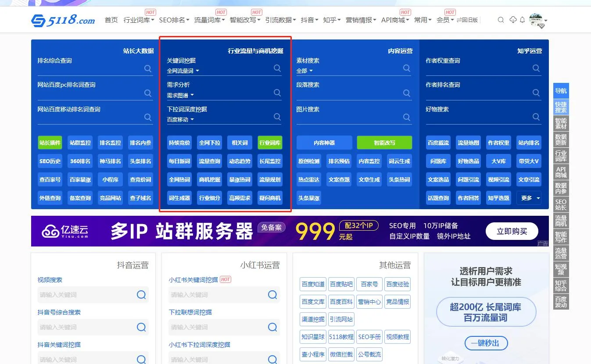Click the cloud download icon in header

pyautogui.click(x=513, y=20)
